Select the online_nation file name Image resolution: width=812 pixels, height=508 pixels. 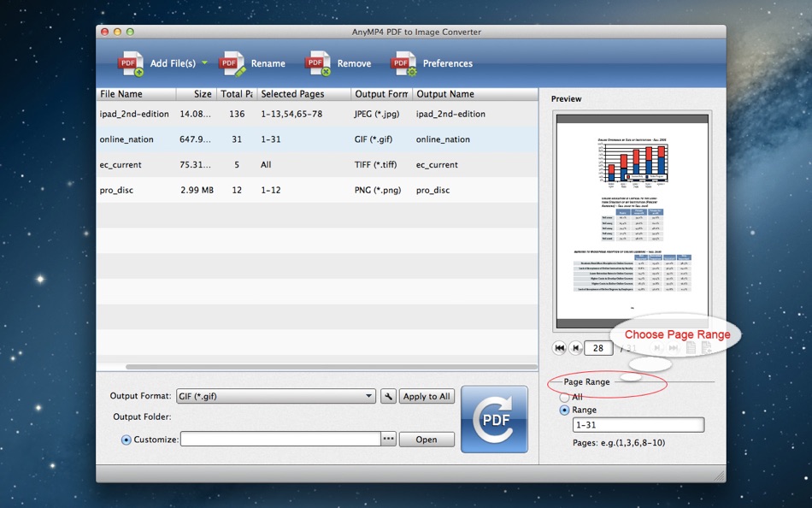127,139
